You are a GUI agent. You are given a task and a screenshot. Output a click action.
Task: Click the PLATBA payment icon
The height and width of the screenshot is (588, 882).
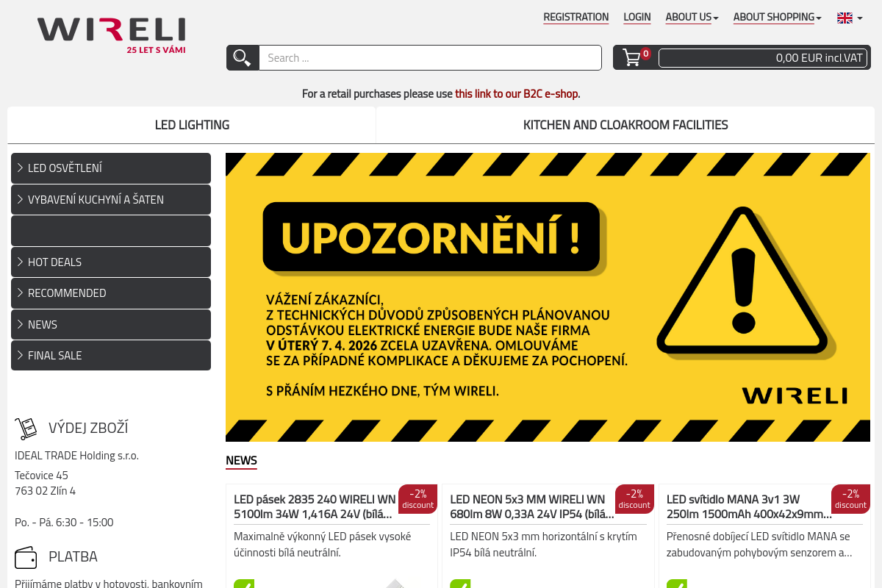[26, 557]
